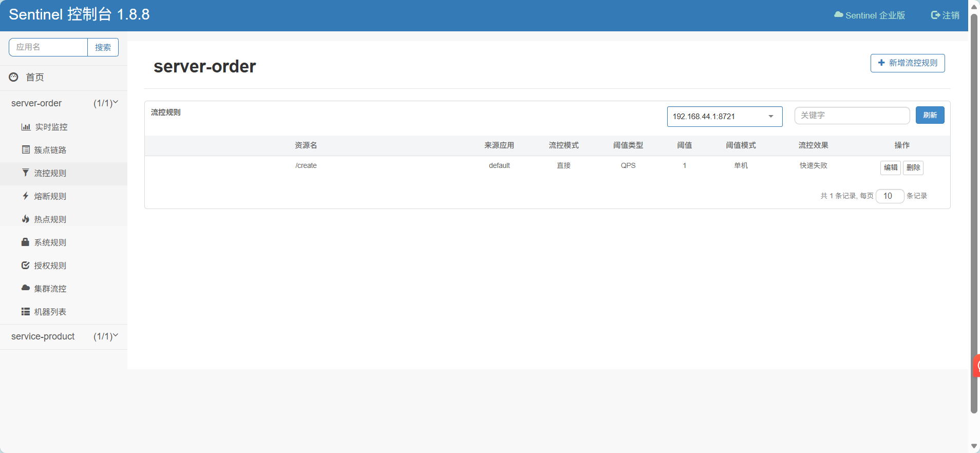This screenshot has width=980, height=453.
Task: Expand the service-product app chevron
Action: point(116,335)
